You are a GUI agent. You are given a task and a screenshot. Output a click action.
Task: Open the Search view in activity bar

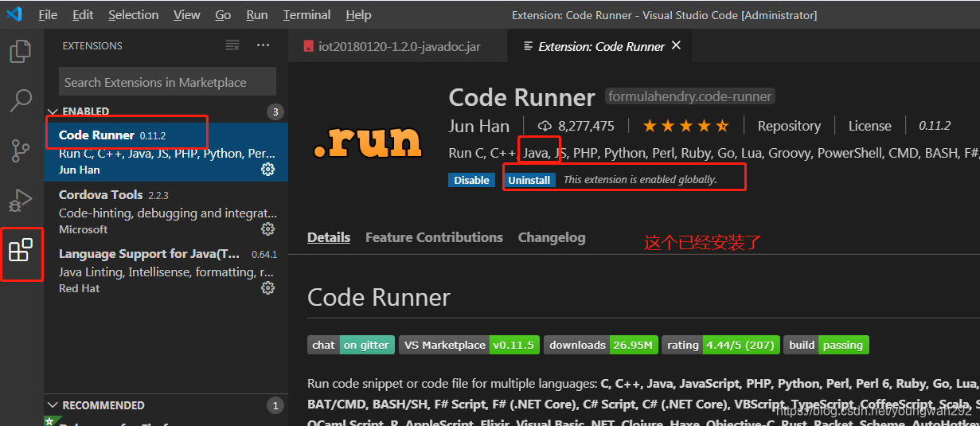point(21,100)
